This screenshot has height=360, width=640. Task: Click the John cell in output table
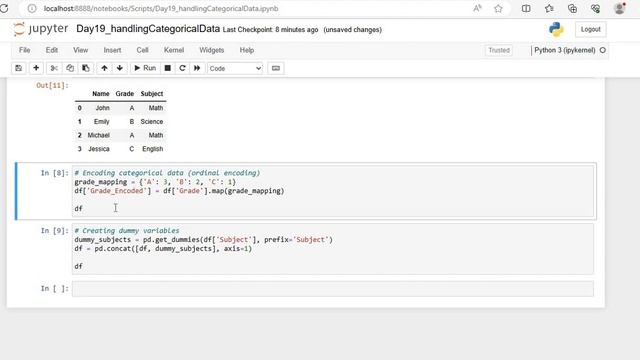coord(102,108)
